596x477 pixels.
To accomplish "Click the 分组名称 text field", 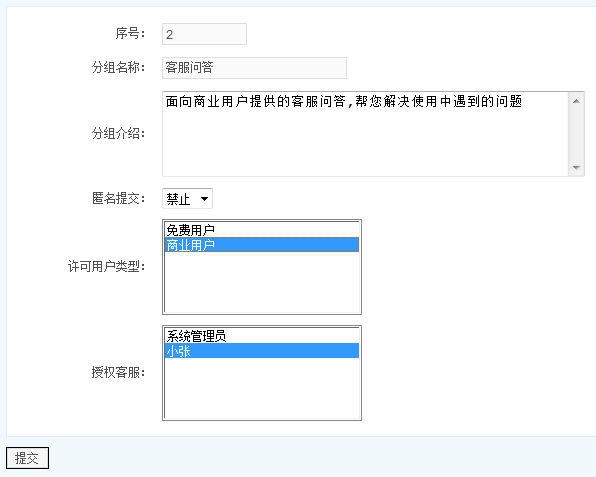I will click(x=254, y=68).
